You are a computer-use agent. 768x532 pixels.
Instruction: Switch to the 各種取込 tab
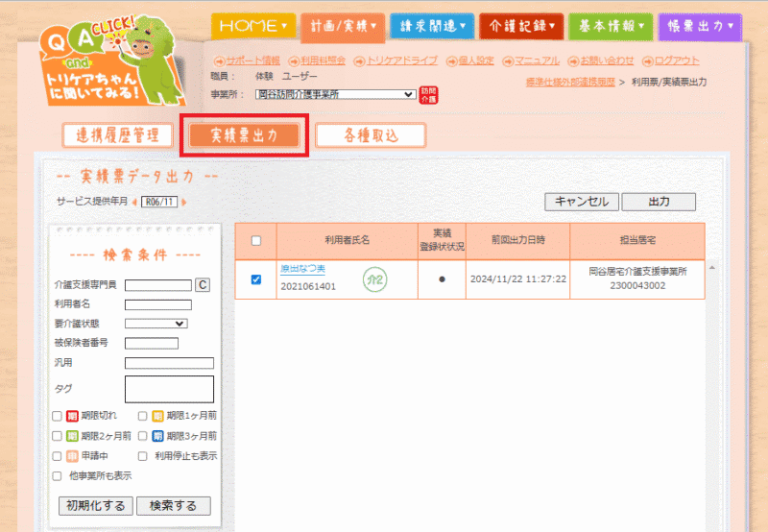click(x=371, y=135)
